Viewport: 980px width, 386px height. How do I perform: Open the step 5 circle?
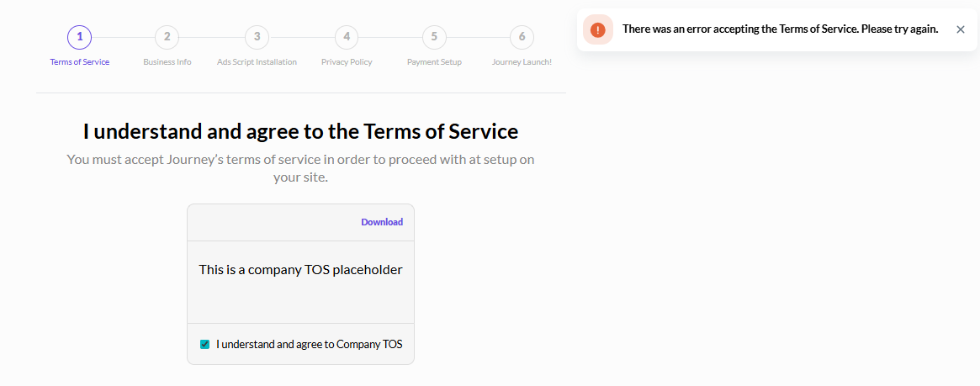[x=434, y=37]
